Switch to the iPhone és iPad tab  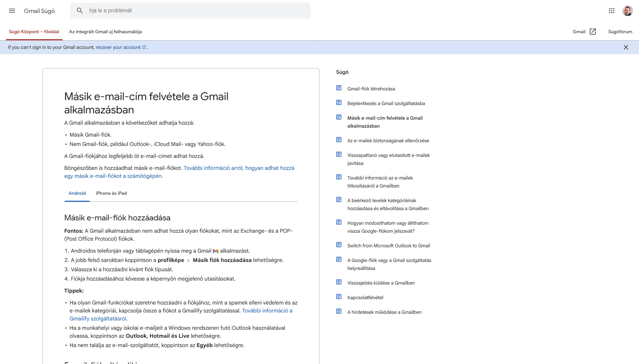point(111,193)
